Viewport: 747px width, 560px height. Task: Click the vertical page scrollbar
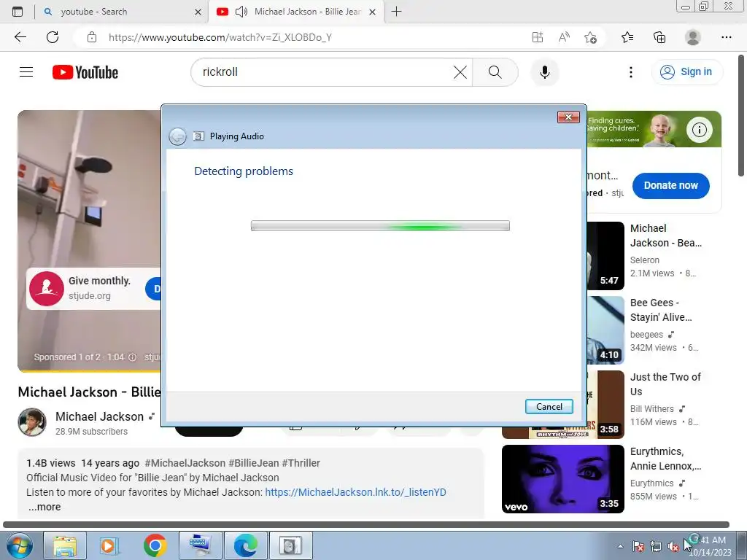[742, 116]
